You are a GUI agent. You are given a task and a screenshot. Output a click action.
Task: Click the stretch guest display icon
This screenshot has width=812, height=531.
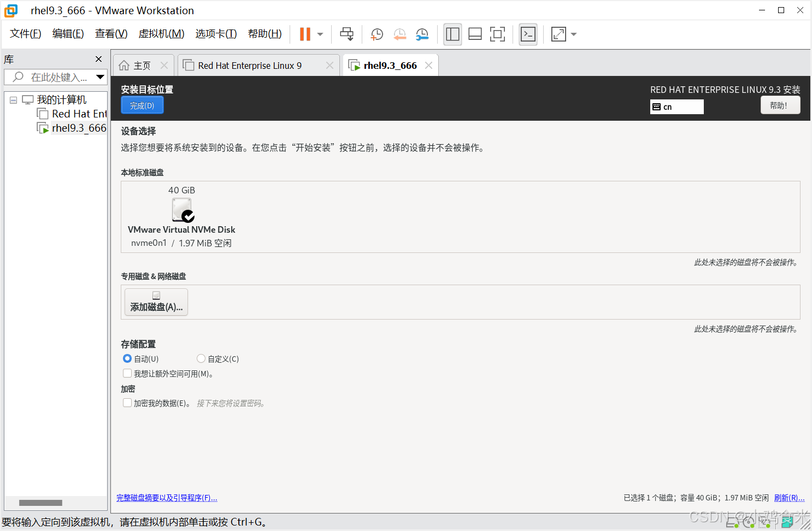(x=558, y=34)
